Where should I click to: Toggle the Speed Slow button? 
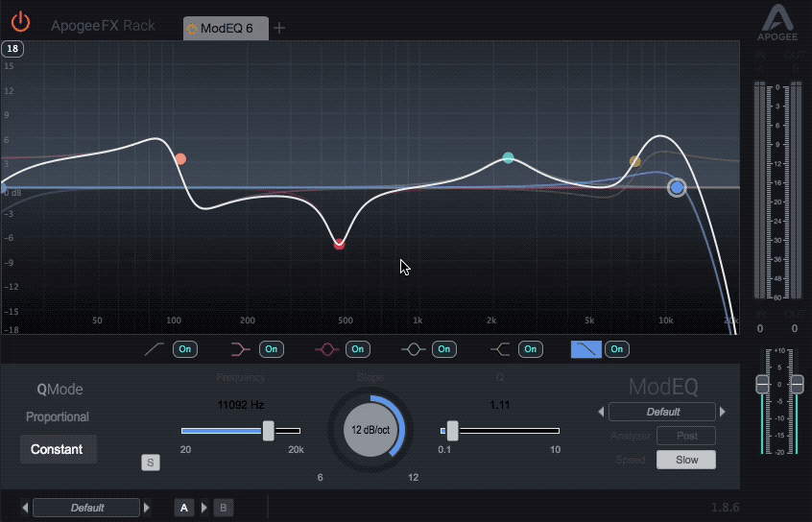click(686, 460)
